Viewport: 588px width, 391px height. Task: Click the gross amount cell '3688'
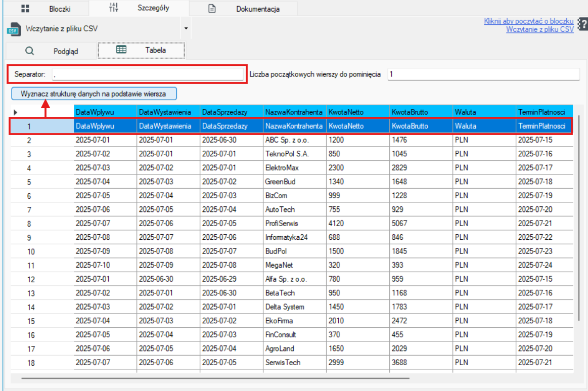pos(421,363)
